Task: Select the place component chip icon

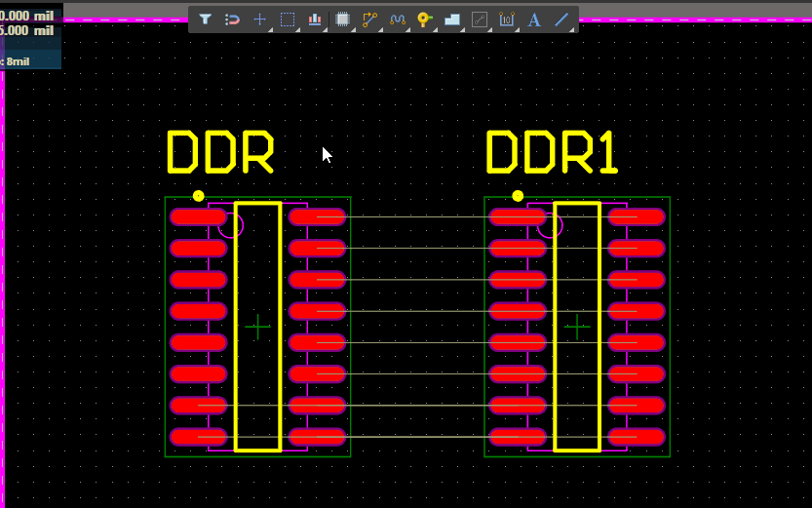Action: click(x=342, y=20)
